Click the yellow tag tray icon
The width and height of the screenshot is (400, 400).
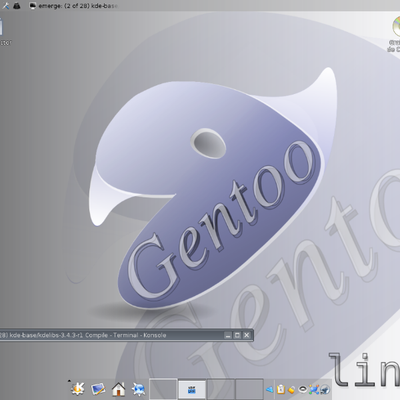click(292, 389)
